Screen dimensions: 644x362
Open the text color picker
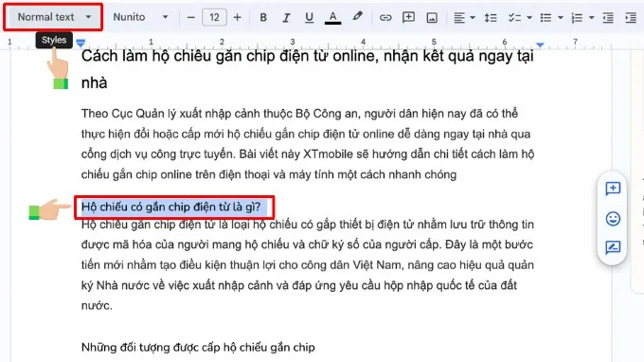pos(332,17)
